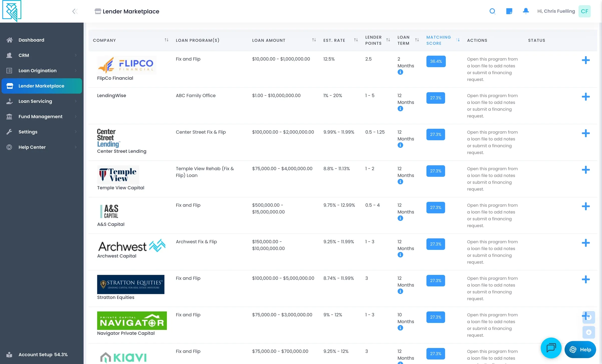Add Temple View Capital with plus icon

[586, 170]
